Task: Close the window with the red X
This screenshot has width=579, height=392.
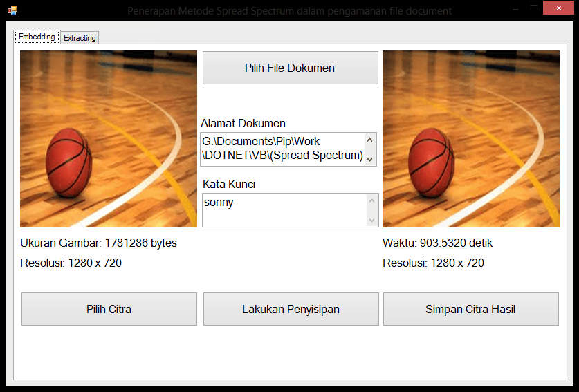Action: pyautogui.click(x=558, y=9)
